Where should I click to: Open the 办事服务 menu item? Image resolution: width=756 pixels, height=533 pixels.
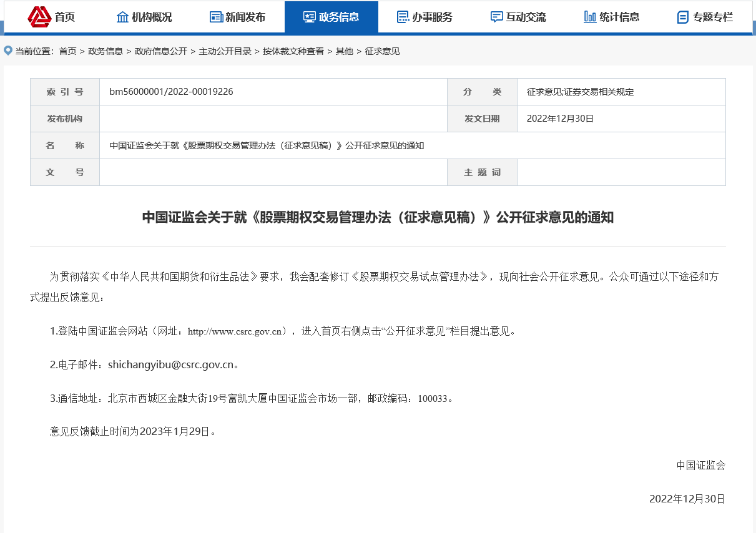click(x=432, y=17)
